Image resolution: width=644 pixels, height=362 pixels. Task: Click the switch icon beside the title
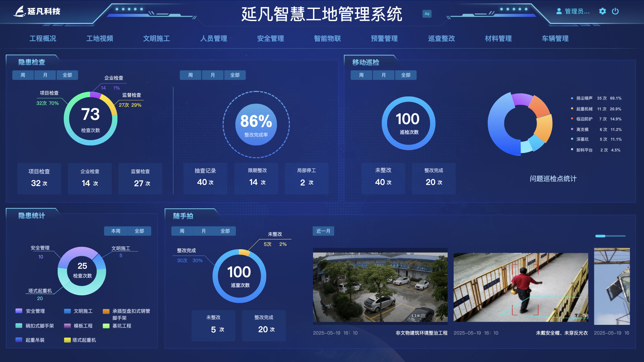click(427, 14)
